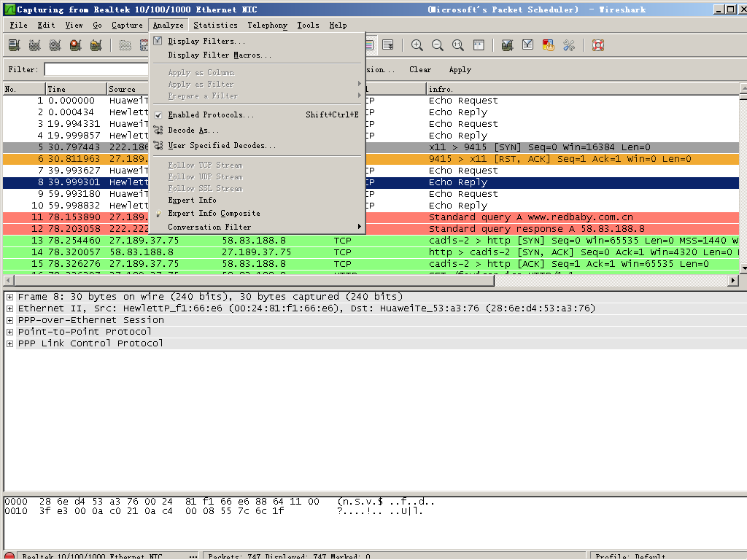Open the Capture menu

(127, 26)
